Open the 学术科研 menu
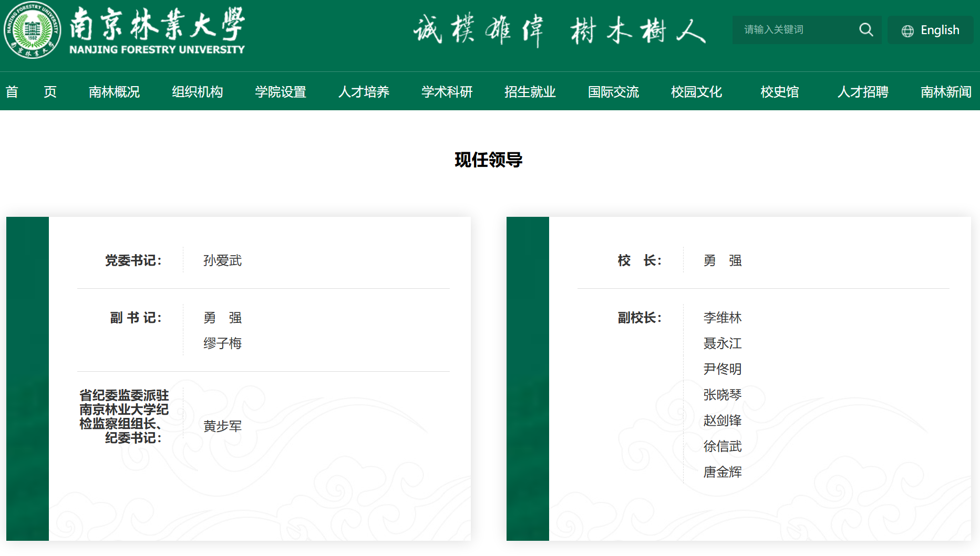This screenshot has height=556, width=980. click(447, 92)
